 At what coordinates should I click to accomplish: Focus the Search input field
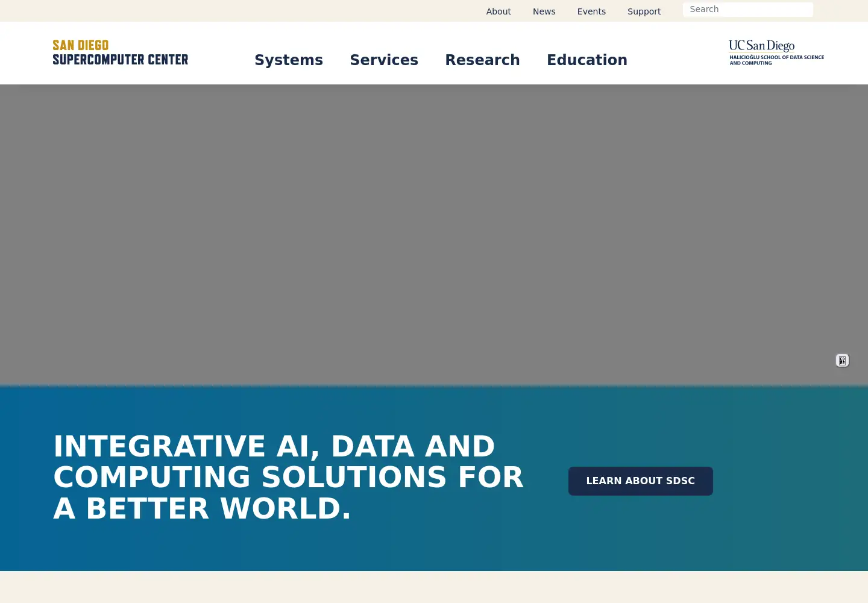pos(748,10)
